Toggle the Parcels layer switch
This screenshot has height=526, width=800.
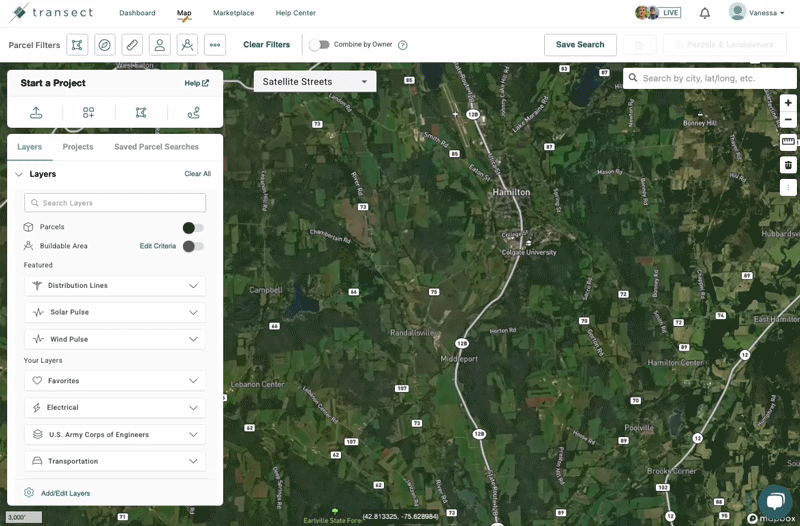tap(193, 227)
